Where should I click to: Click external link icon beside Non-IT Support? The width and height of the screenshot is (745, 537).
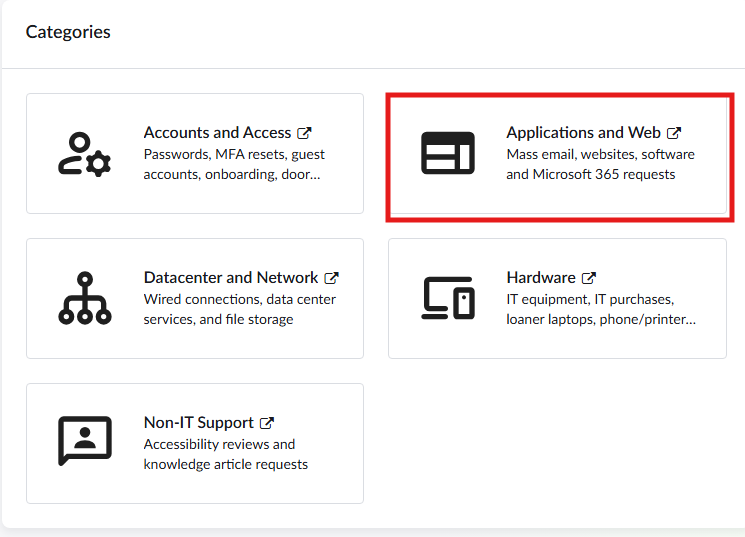(x=267, y=423)
